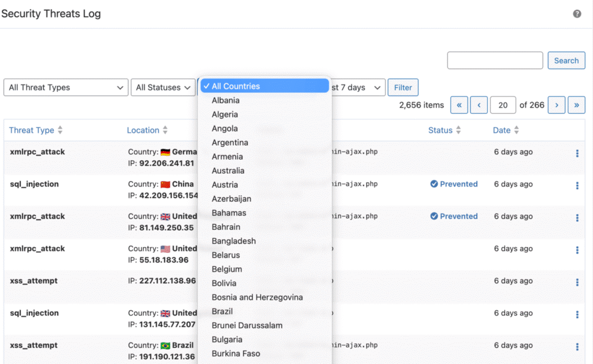This screenshot has width=593, height=364.
Task: Click the Search button
Action: click(566, 60)
